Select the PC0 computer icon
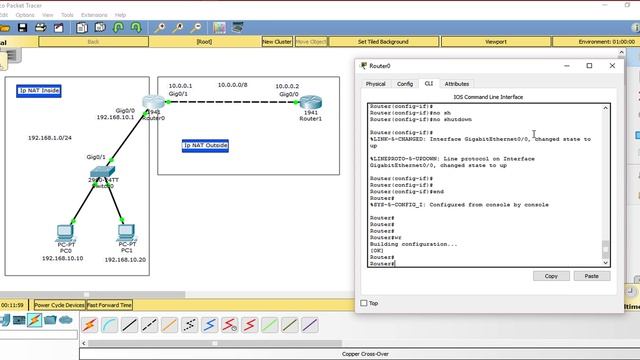 [65, 233]
